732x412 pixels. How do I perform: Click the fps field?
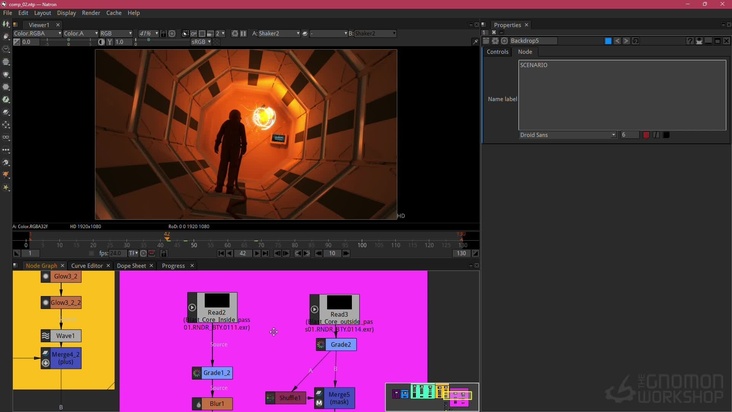(117, 253)
